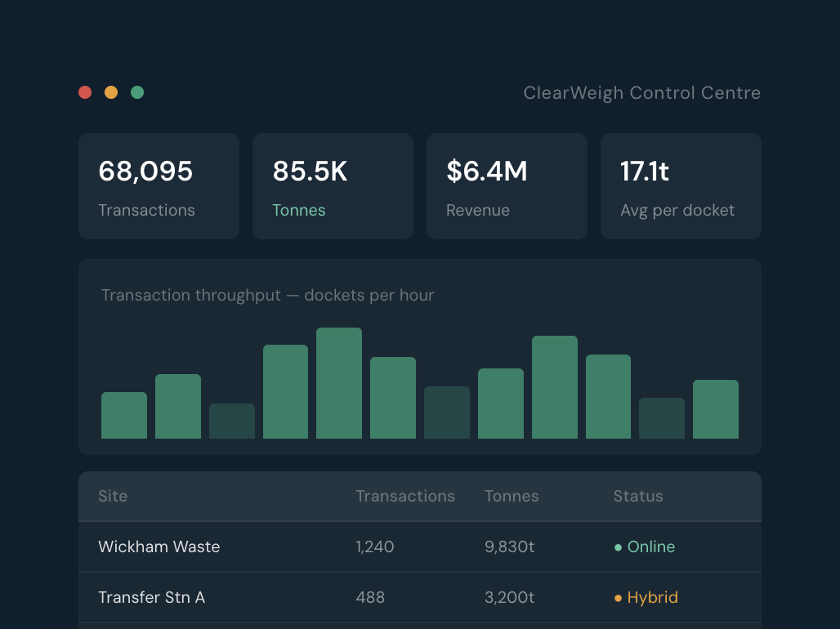
Task: Click the 9,830t tonnes cell
Action: point(509,546)
